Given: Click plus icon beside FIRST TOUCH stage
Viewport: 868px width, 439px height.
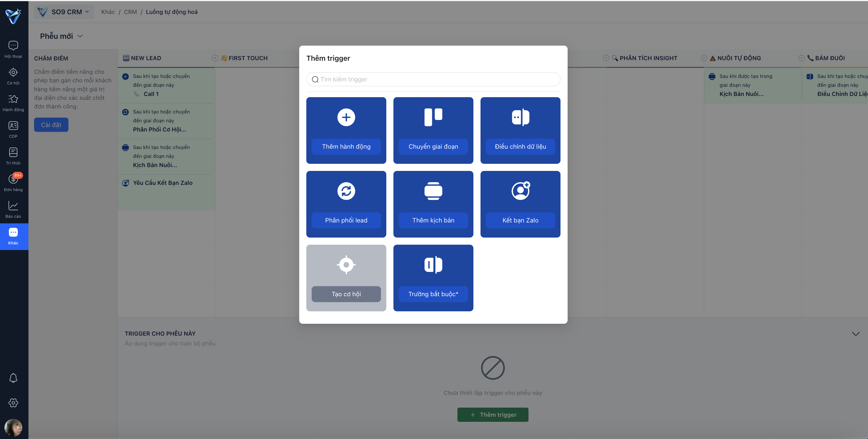Looking at the screenshot, I should (215, 58).
